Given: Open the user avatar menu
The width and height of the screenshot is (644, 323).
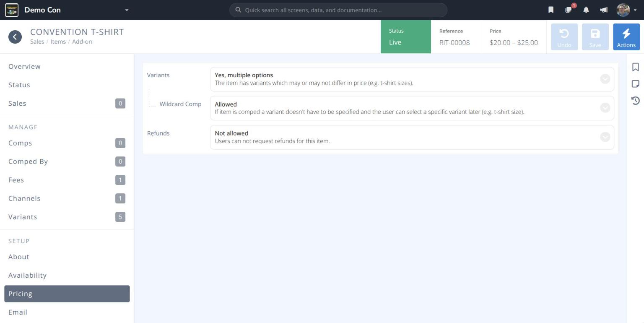Looking at the screenshot, I should 626,10.
